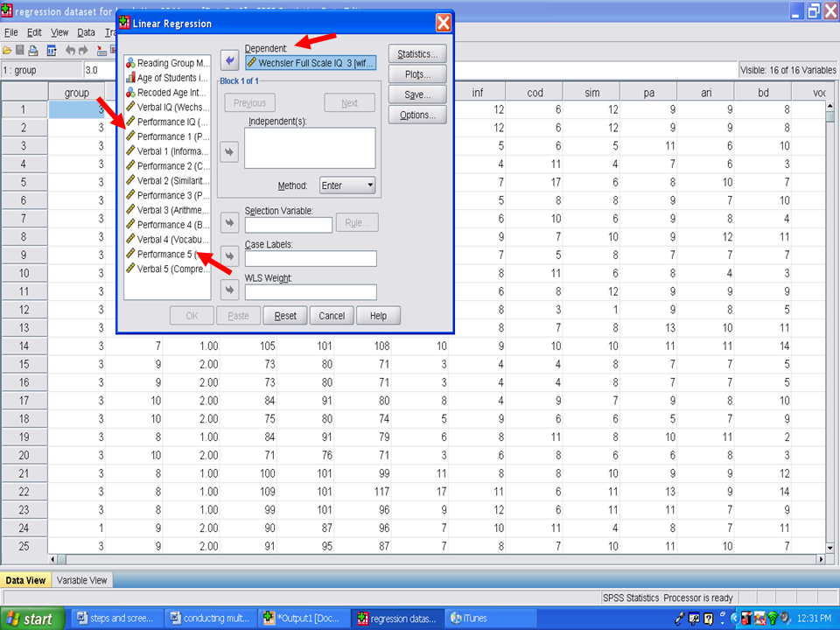Click the Windows start button
This screenshot has width=840, height=630.
(32, 619)
